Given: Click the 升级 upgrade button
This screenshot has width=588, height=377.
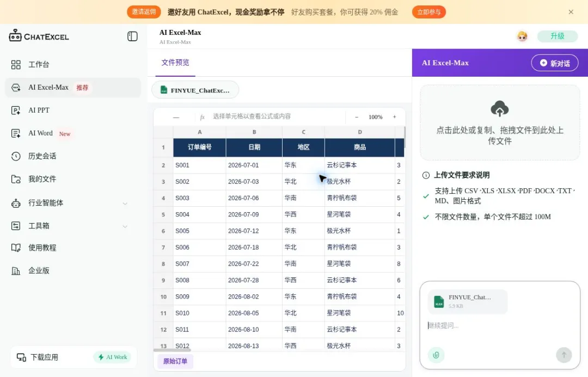Looking at the screenshot, I should (x=558, y=36).
